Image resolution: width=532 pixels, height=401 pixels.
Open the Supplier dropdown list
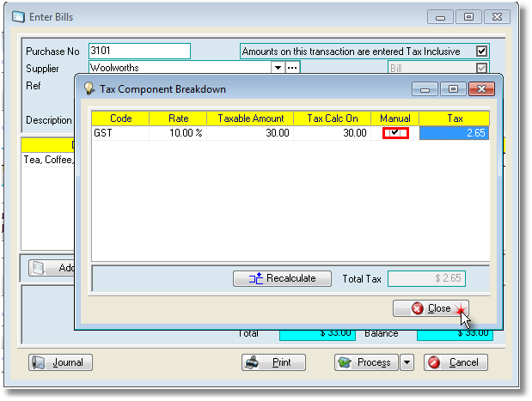coord(278,67)
